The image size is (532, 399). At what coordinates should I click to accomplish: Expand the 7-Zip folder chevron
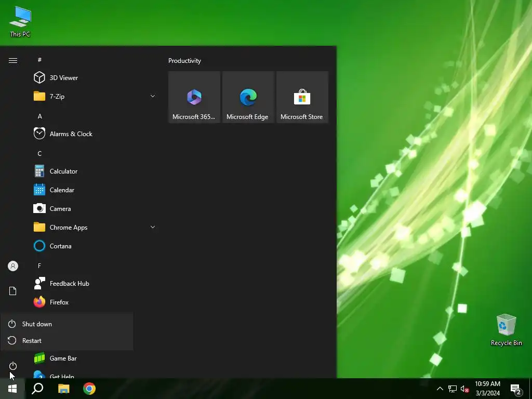click(153, 96)
